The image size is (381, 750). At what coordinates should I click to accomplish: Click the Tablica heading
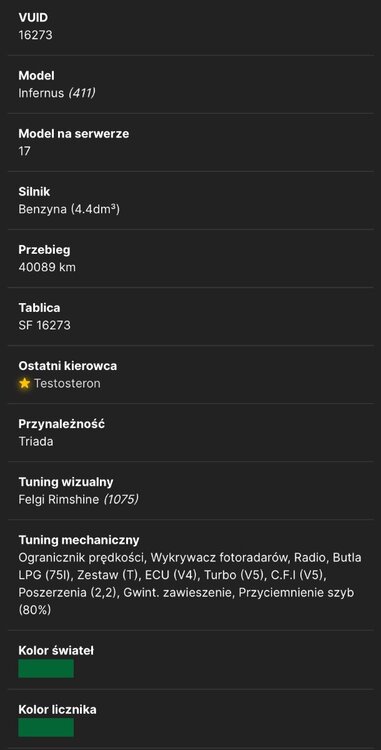click(x=39, y=308)
